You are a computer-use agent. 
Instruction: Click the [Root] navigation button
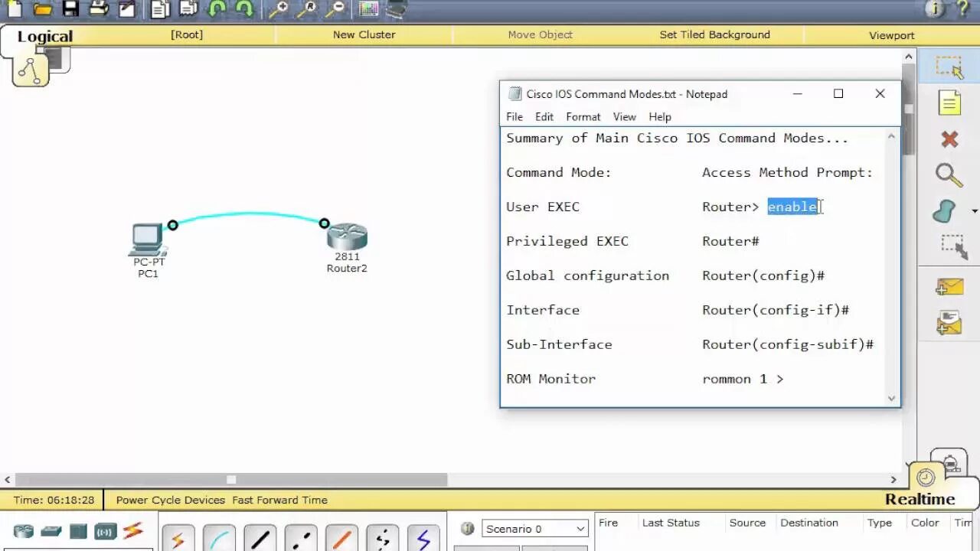pos(187,35)
